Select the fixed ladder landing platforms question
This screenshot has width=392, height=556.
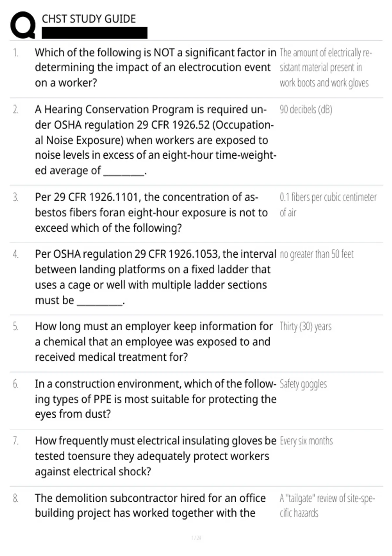tap(155, 277)
